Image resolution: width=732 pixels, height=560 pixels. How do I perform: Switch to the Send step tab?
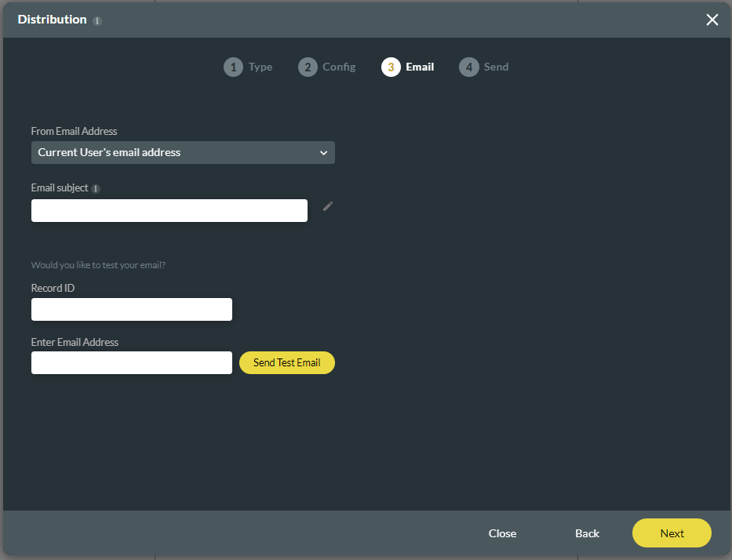(484, 67)
